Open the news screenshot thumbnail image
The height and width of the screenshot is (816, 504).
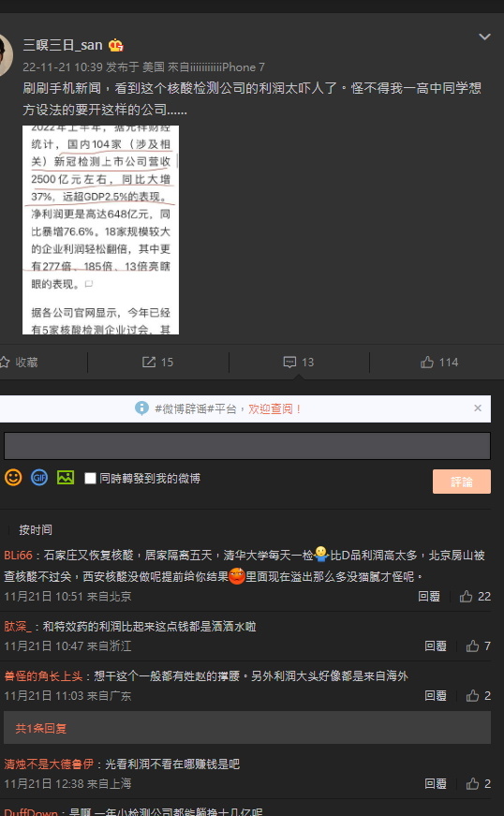point(100,230)
